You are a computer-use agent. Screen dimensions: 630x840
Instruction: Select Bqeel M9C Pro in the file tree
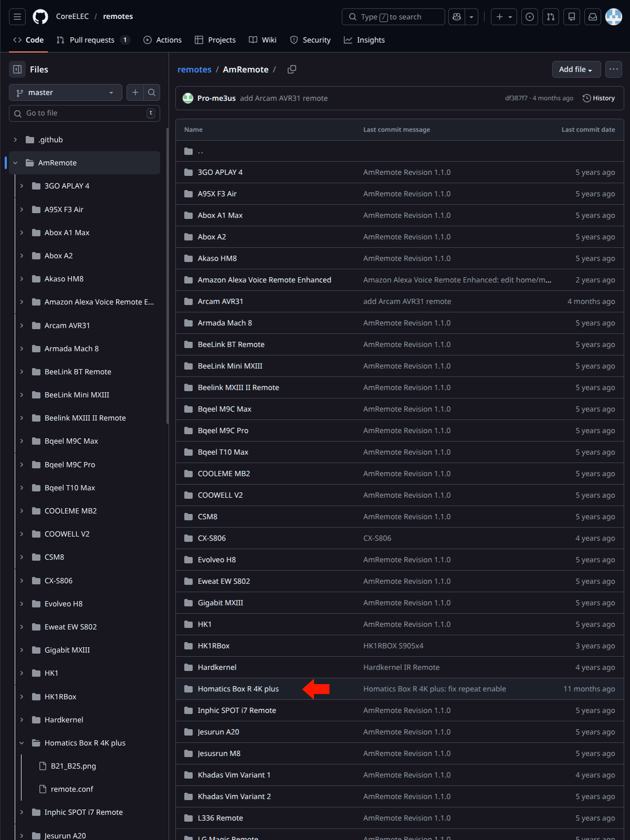tap(70, 465)
